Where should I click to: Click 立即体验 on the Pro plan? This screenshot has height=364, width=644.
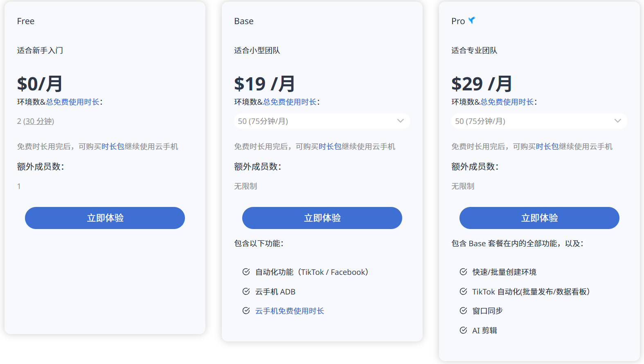(539, 218)
